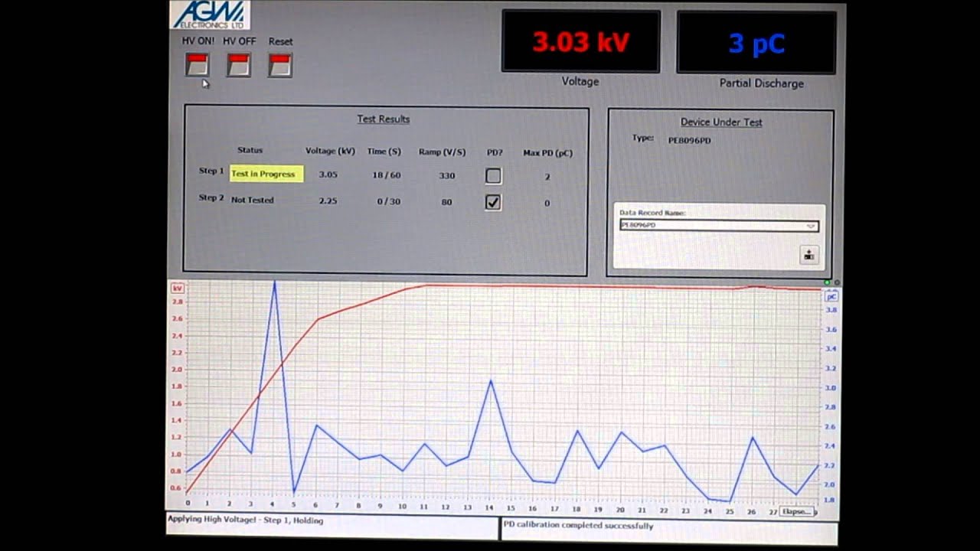Click the Device Under Test heading

(x=721, y=122)
